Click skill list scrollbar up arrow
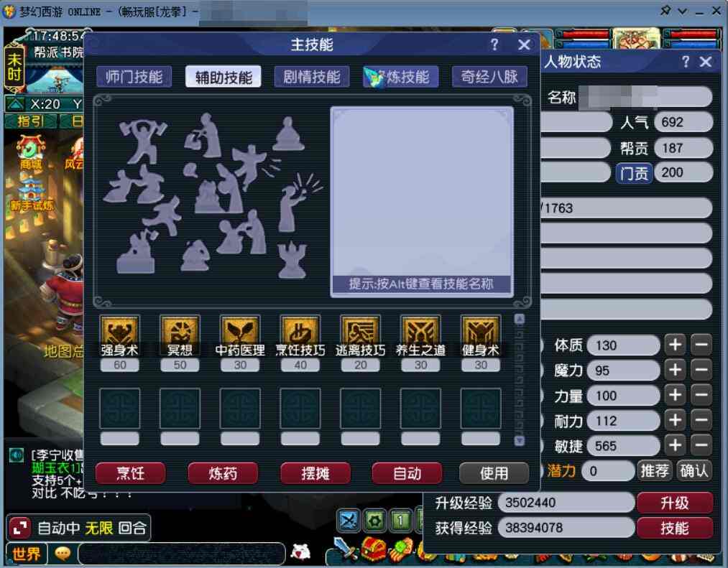Image resolution: width=728 pixels, height=568 pixels. (x=520, y=319)
